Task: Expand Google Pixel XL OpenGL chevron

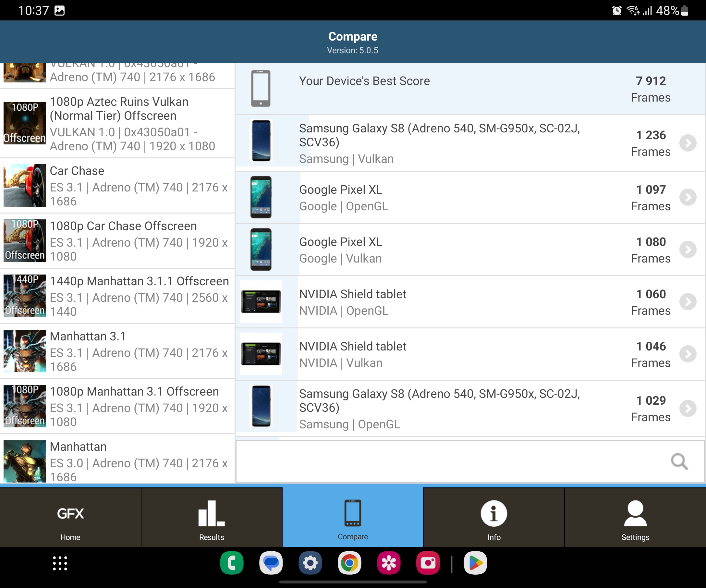Action: point(688,197)
